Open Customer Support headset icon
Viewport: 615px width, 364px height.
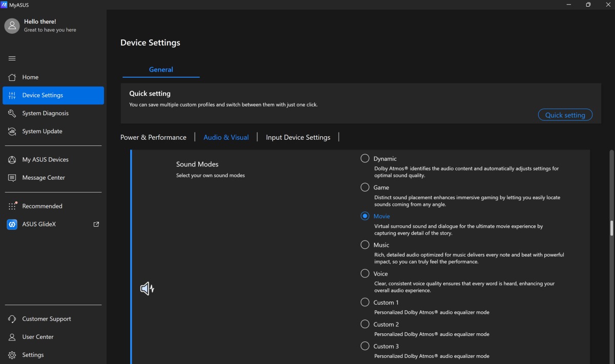pos(12,319)
